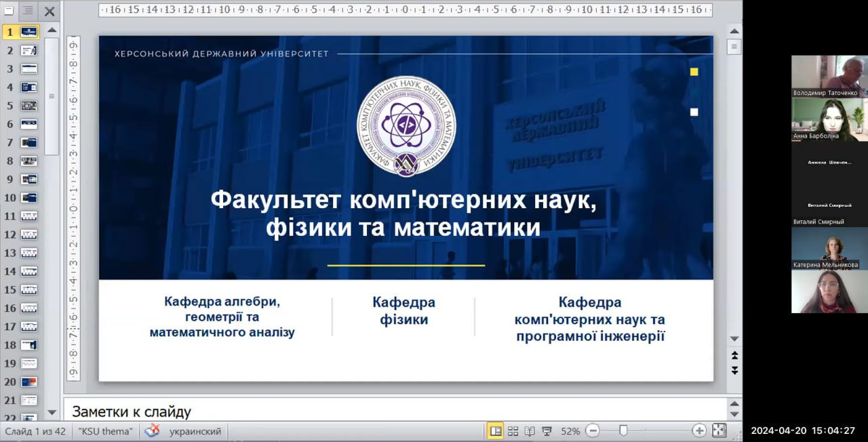
Task: Click the "KSU thema" theme name
Action: tap(105, 431)
